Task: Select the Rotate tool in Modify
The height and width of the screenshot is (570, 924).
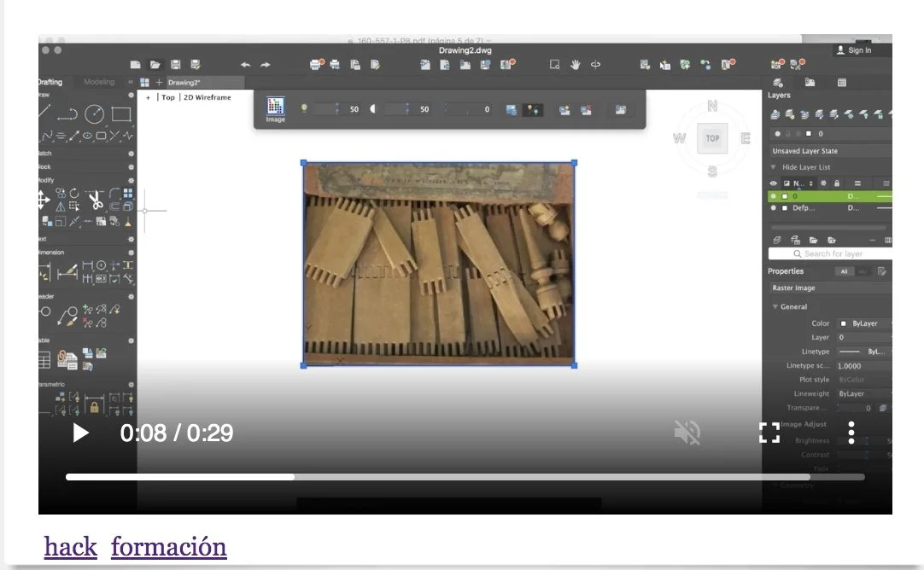Action: [x=74, y=193]
